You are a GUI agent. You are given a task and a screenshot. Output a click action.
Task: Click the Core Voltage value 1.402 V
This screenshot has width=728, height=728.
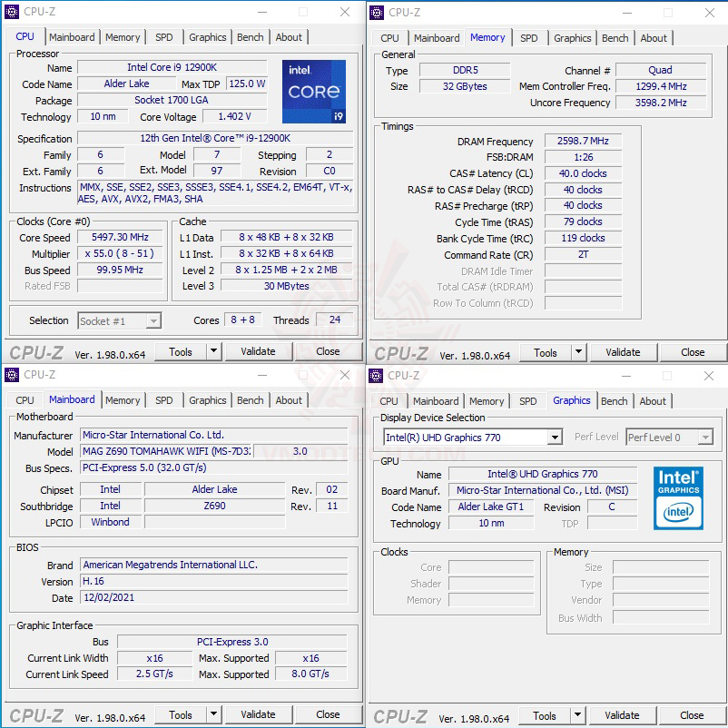tap(235, 116)
